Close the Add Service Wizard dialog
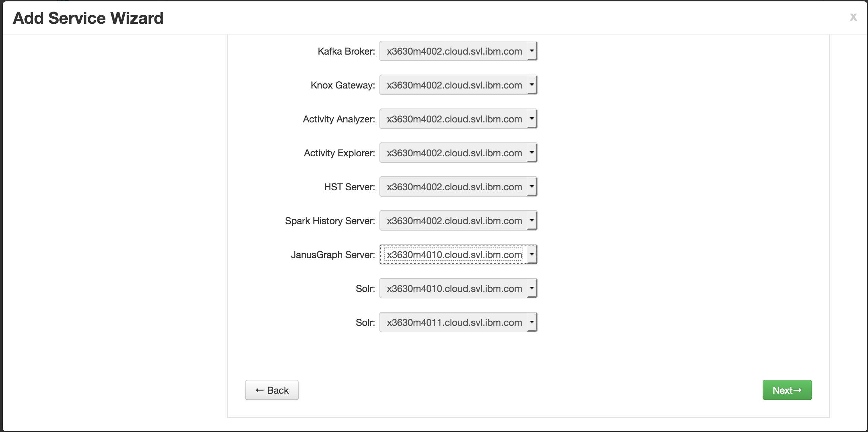Image resolution: width=868 pixels, height=432 pixels. click(x=853, y=17)
